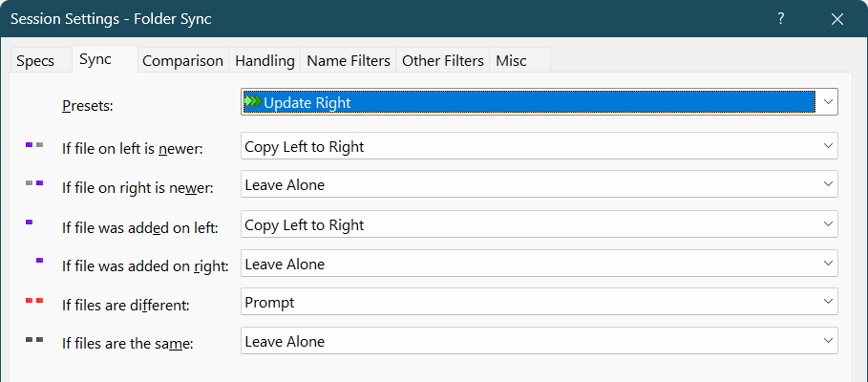This screenshot has width=868, height=382.
Task: Switch to the Comparison tab
Action: tap(182, 60)
